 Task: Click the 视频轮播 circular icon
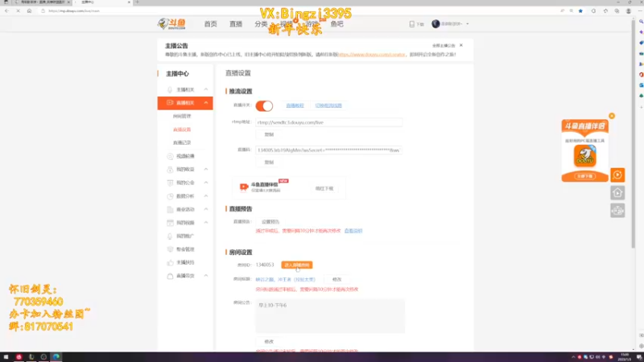point(170,156)
